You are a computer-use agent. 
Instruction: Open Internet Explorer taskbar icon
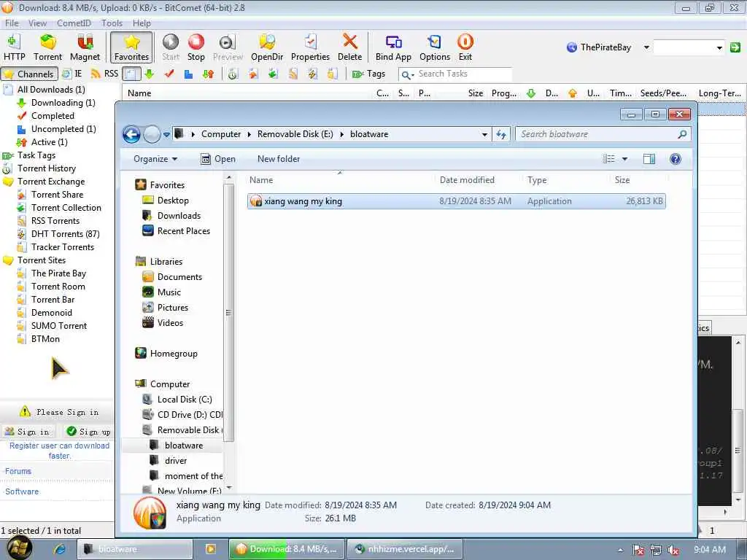pos(60,549)
